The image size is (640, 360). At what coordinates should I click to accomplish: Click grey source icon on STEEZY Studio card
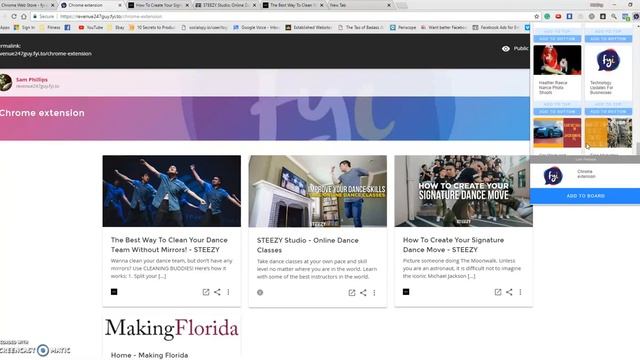pyautogui.click(x=260, y=292)
